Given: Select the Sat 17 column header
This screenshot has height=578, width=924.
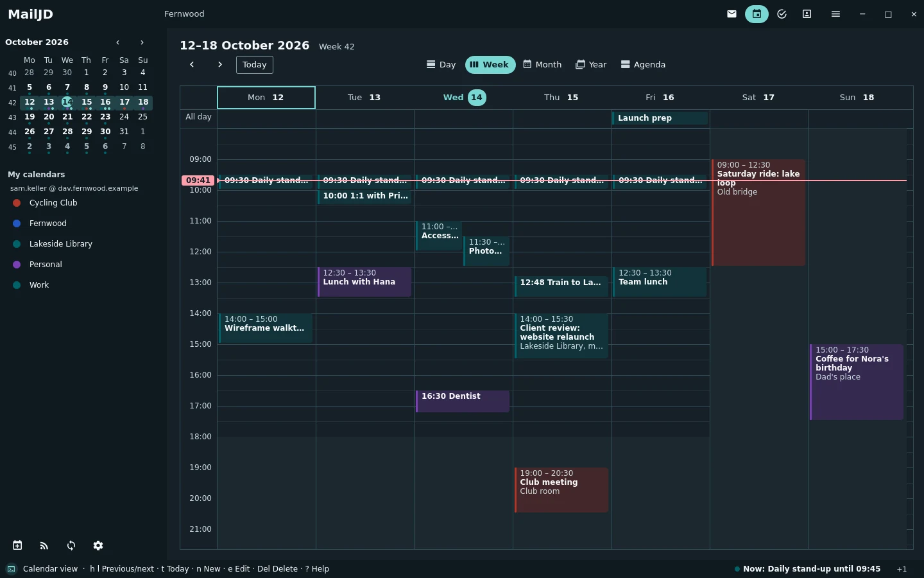Looking at the screenshot, I should [x=758, y=98].
